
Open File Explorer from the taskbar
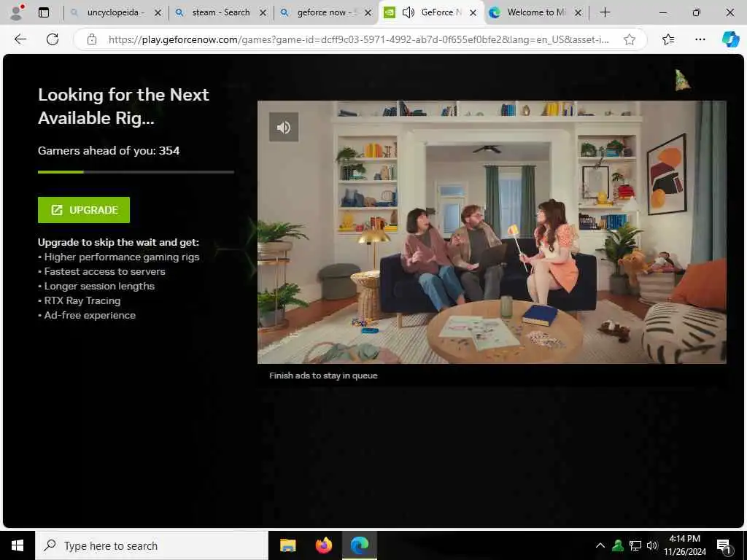click(287, 545)
